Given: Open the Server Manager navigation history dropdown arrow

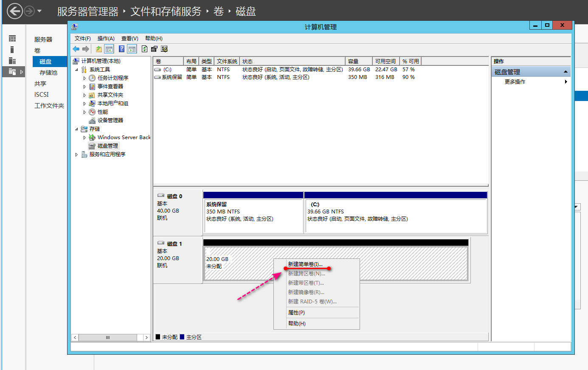Looking at the screenshot, I should [39, 11].
